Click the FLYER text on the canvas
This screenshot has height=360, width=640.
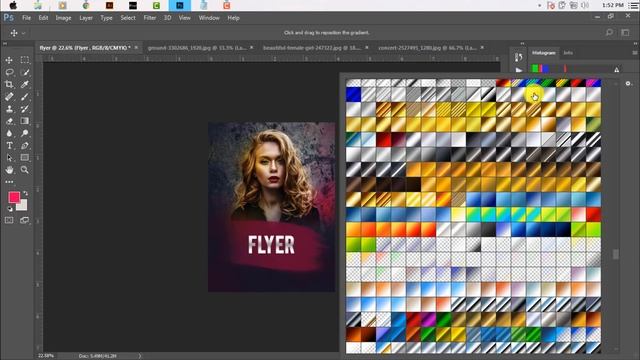coord(271,244)
